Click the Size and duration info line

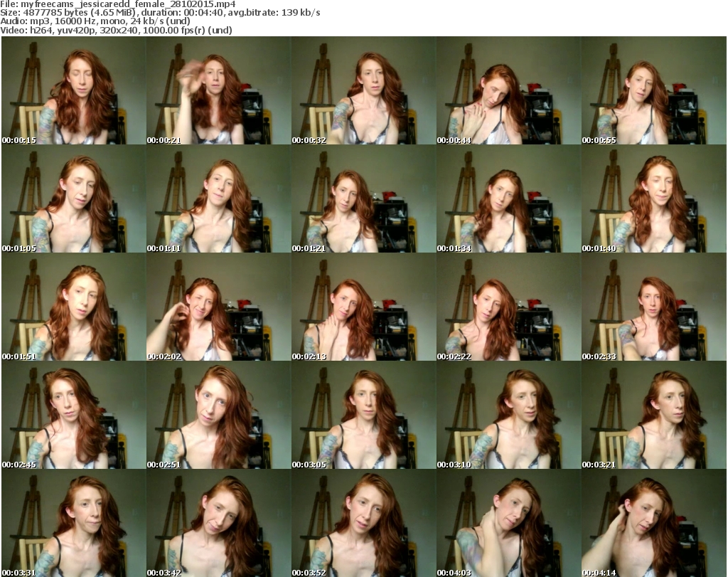[x=160, y=13]
